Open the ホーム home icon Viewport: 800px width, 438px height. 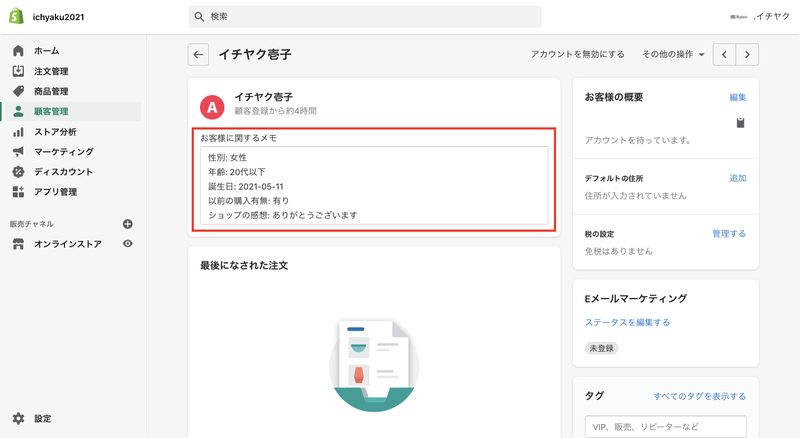[x=18, y=51]
